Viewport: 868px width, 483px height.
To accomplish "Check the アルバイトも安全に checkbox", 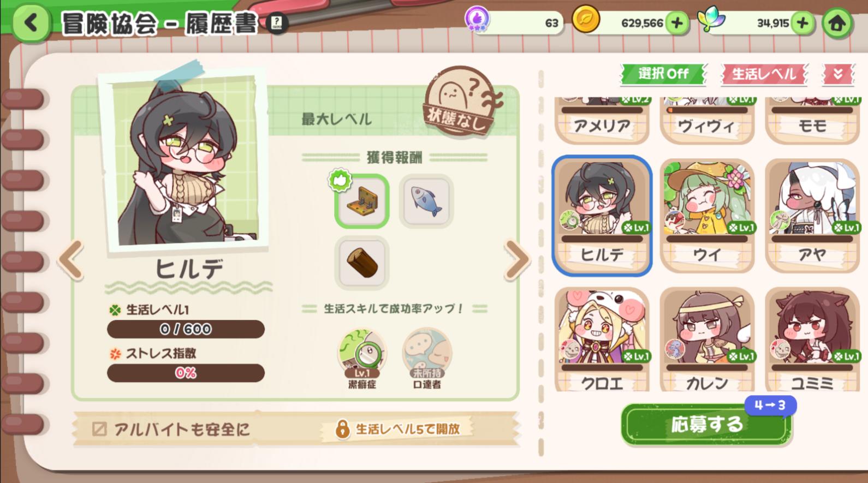I will pos(99,429).
